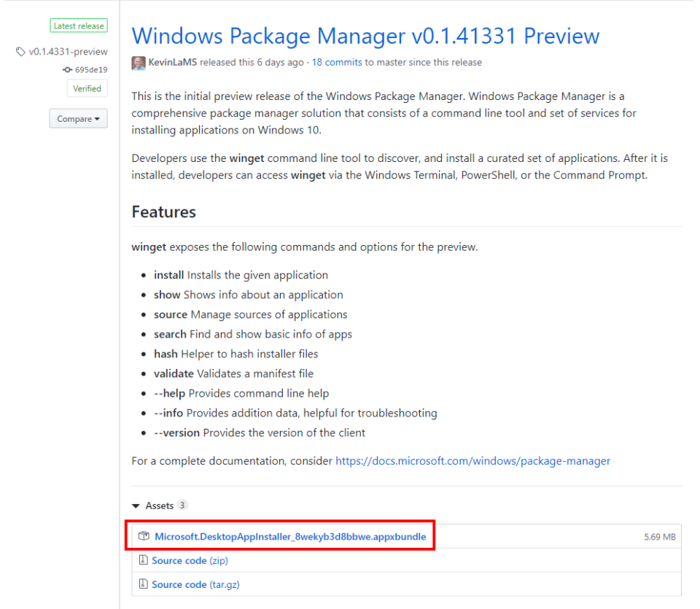This screenshot has height=609, width=700.
Task: Open the 18 commits to master link
Action: pos(336,62)
